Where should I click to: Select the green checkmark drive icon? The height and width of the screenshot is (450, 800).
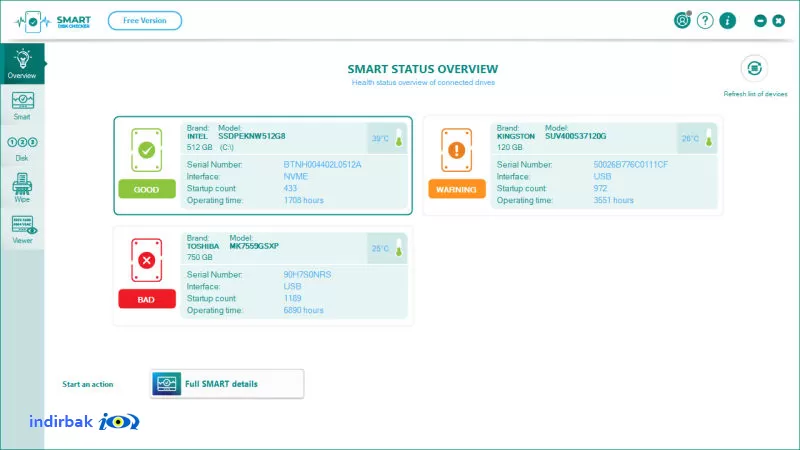pos(146,150)
